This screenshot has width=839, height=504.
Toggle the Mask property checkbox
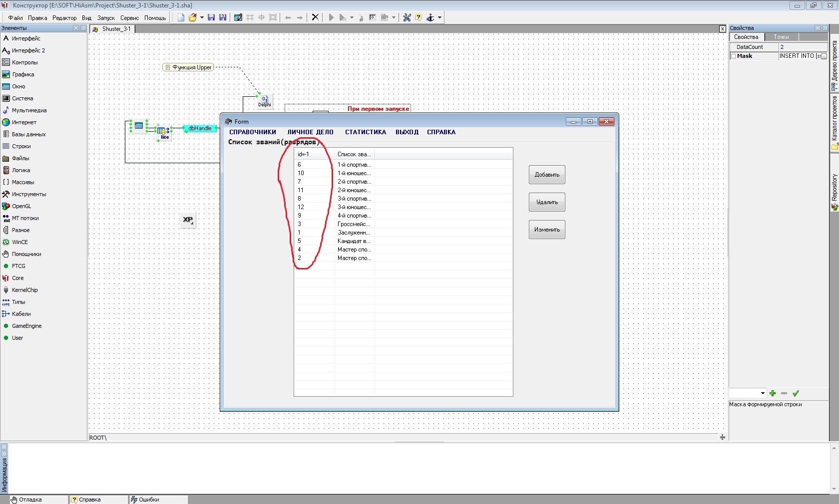(734, 56)
